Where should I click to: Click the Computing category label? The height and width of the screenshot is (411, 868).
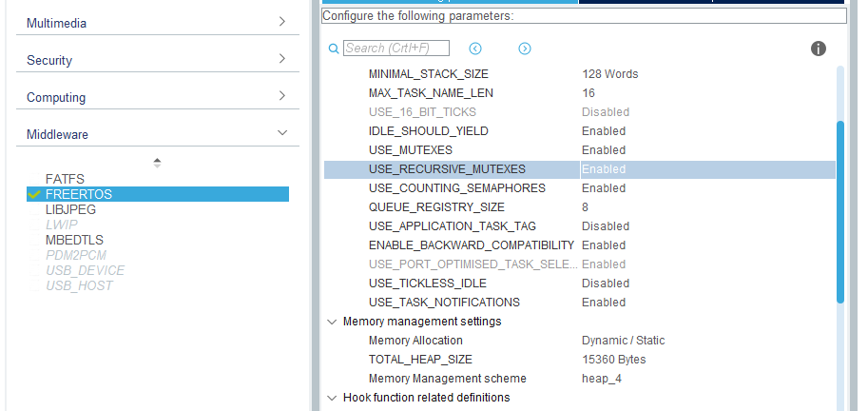56,97
